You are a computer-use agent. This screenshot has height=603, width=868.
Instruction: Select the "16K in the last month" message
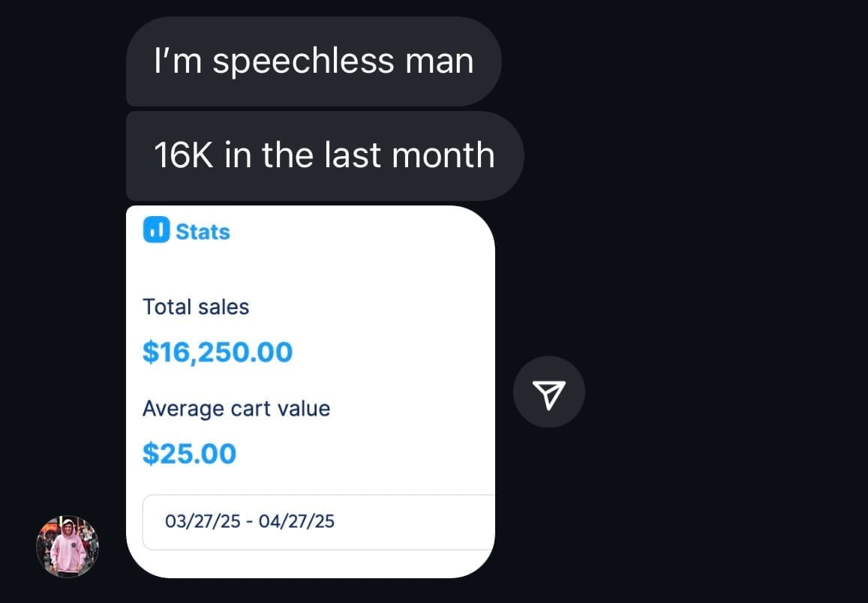323,156
